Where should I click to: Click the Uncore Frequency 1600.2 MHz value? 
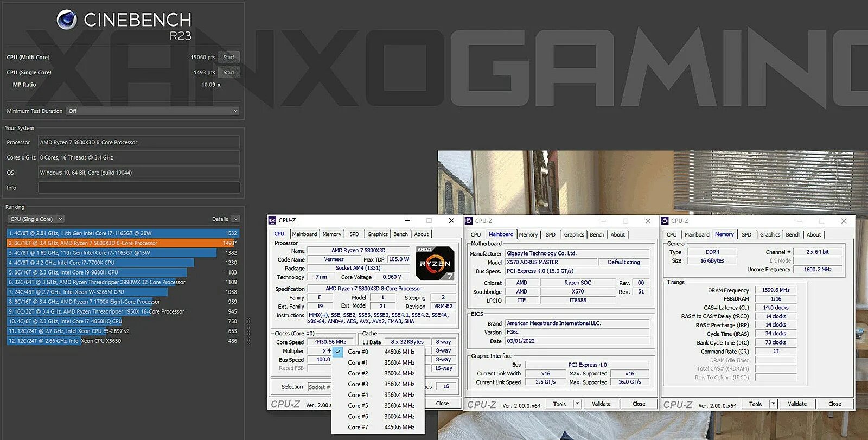[x=818, y=269]
